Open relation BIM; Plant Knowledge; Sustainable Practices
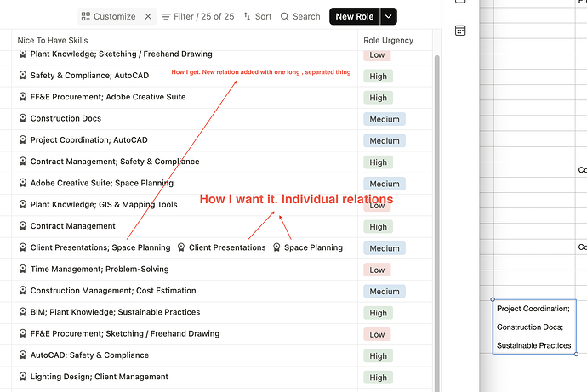Viewport: 587px width, 392px height. 115,312
